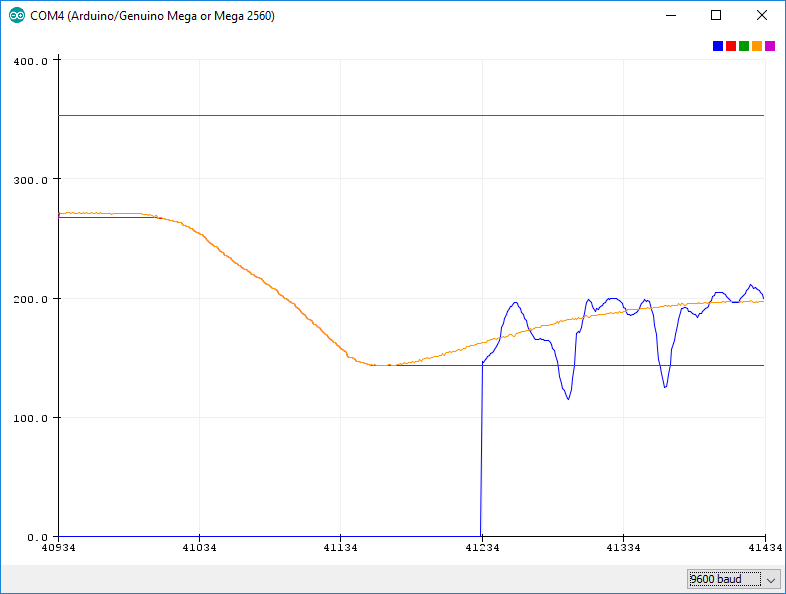
Task: Click the 41034 x-axis label
Action: (x=200, y=547)
